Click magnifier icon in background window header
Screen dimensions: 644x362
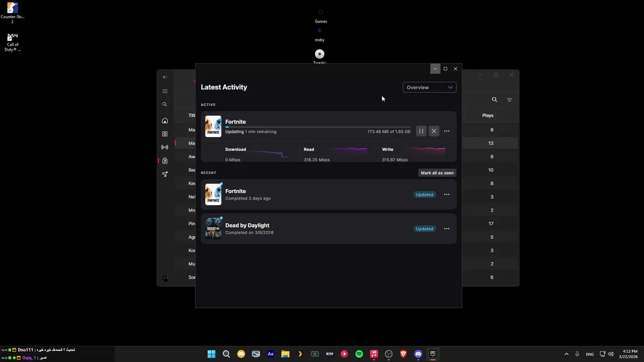pos(495,100)
